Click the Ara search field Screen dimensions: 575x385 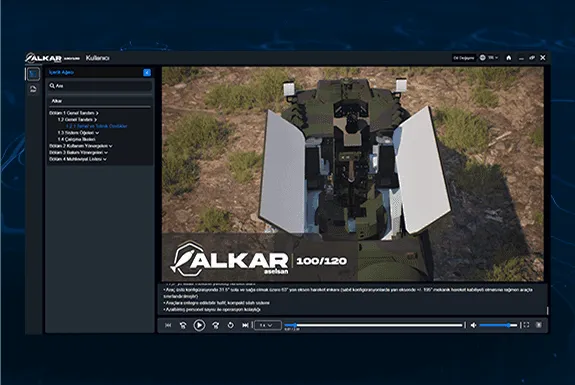100,86
